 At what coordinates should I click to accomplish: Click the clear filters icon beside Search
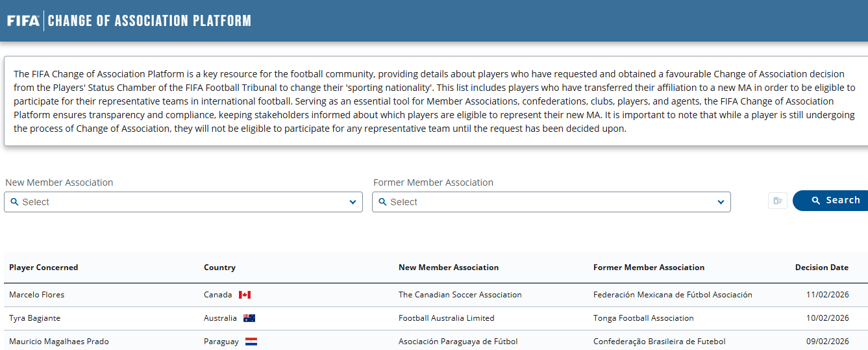pyautogui.click(x=777, y=201)
